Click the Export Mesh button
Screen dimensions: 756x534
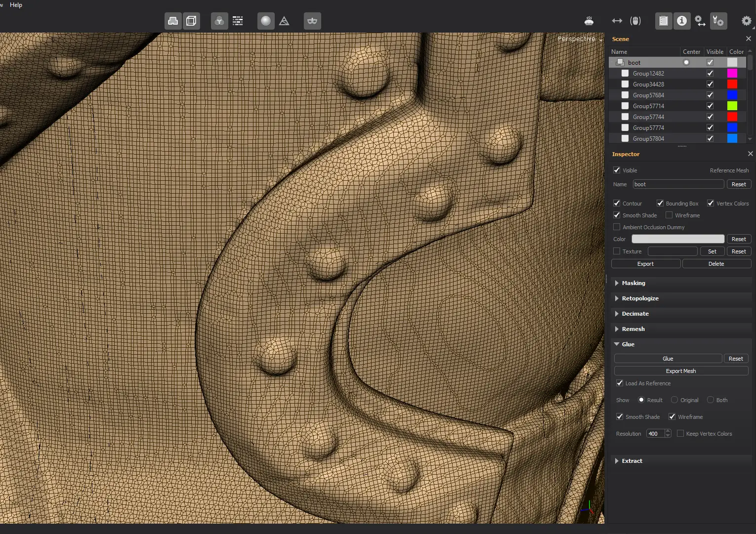point(681,371)
